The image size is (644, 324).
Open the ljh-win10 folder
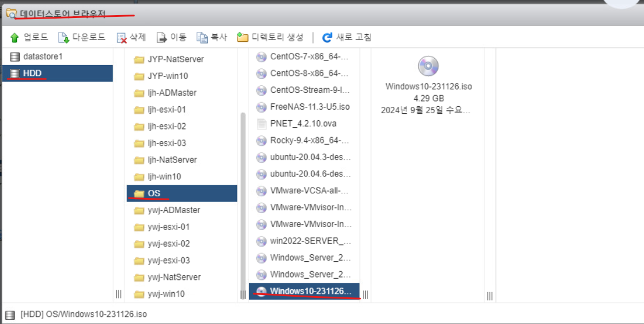182,177
